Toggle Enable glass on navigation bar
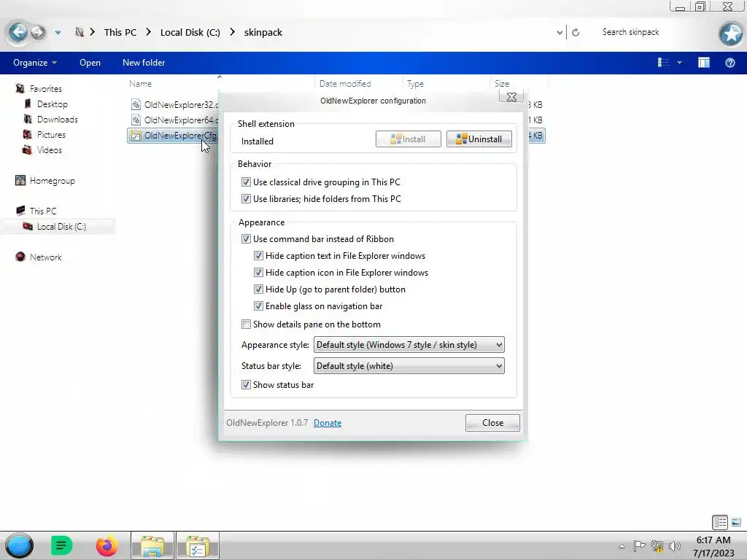This screenshot has width=747, height=560. [258, 306]
